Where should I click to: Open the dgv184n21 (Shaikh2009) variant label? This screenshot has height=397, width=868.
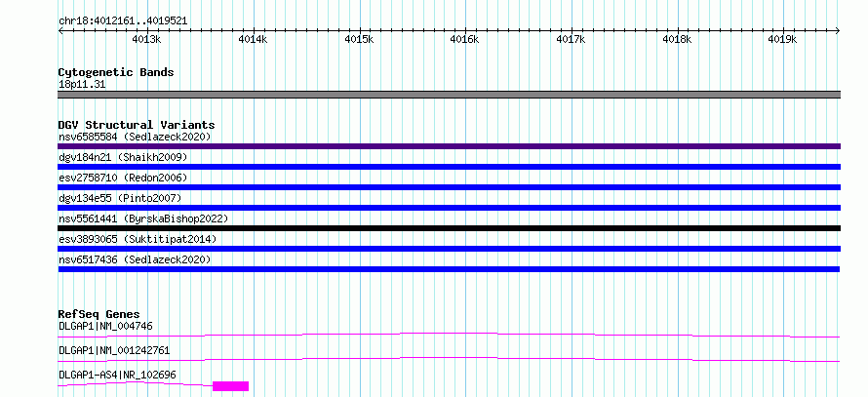(x=123, y=157)
